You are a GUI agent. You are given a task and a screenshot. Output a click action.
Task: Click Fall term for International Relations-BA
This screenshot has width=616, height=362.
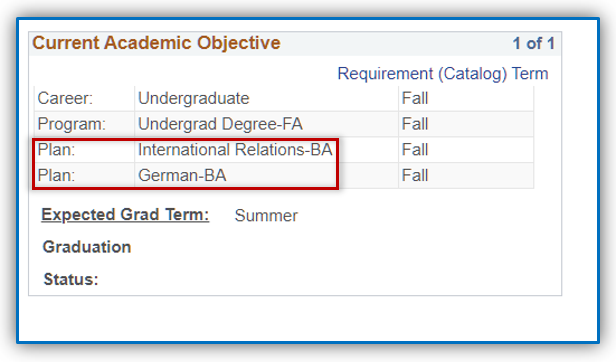click(415, 150)
